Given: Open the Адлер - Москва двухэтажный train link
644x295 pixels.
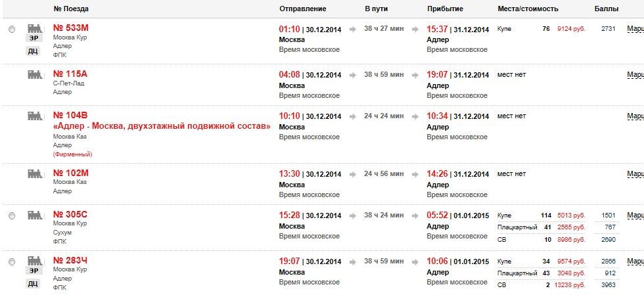Looking at the screenshot, I should pos(162,126).
